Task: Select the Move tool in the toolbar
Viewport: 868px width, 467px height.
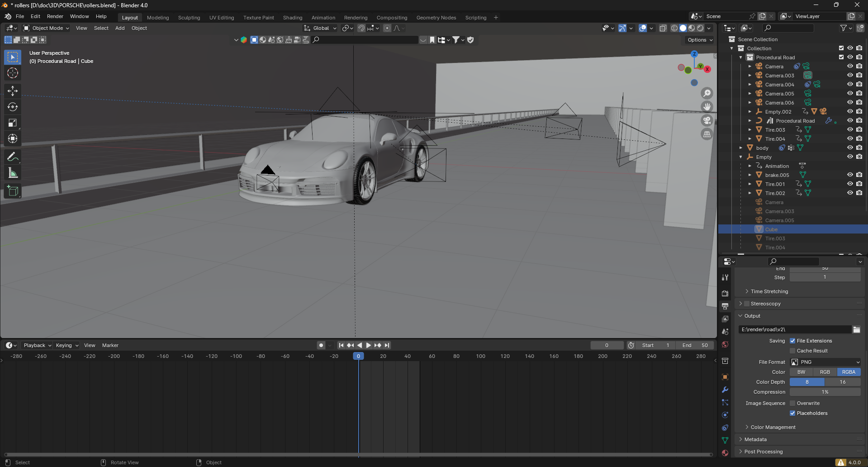Action: tap(13, 91)
